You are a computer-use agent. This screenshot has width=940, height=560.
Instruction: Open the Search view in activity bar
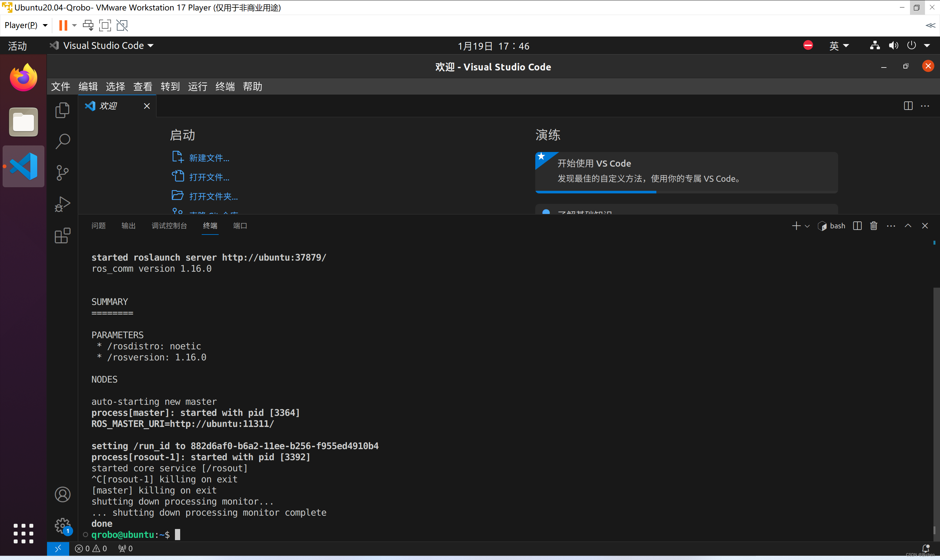pyautogui.click(x=62, y=142)
